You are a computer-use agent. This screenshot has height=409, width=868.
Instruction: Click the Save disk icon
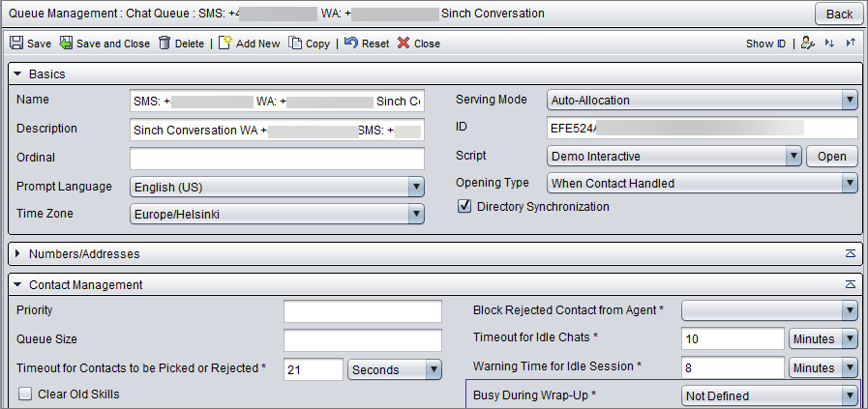(x=16, y=44)
